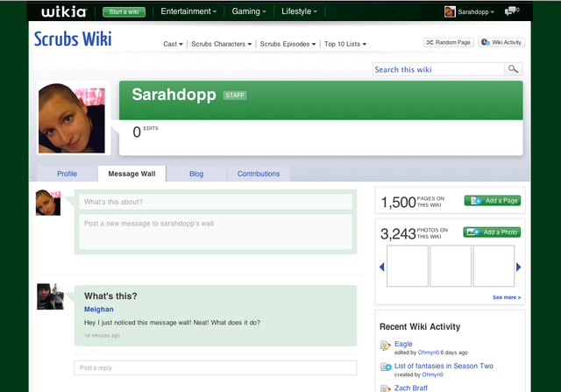Viewport: 561px width, 392px height.
Task: Open the Contributions tab
Action: [x=259, y=174]
